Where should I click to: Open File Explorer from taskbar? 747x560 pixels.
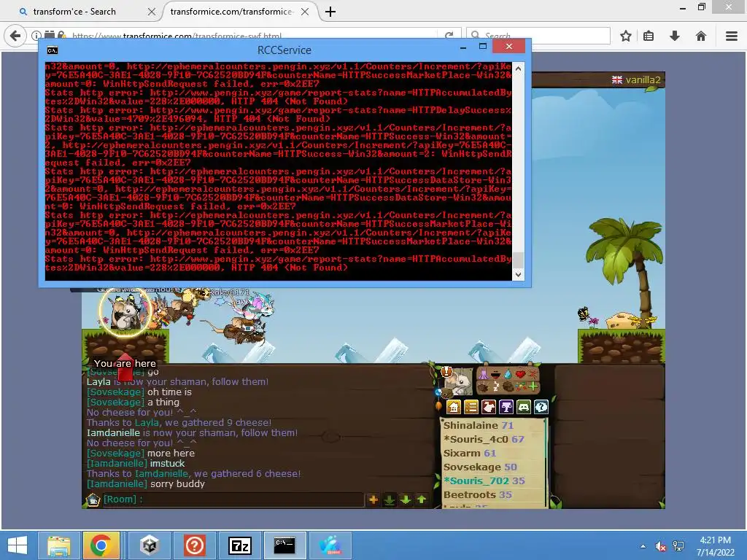point(59,545)
